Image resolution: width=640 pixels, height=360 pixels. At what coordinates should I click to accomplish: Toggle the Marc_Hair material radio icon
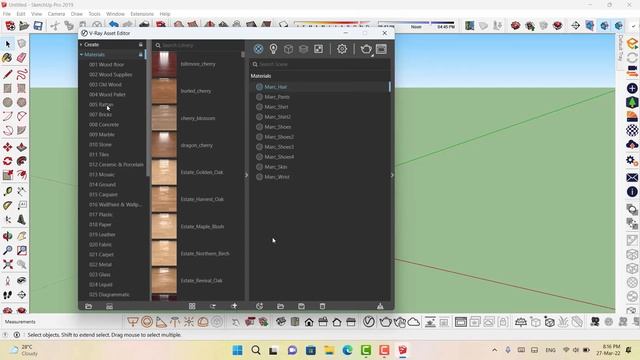(259, 87)
